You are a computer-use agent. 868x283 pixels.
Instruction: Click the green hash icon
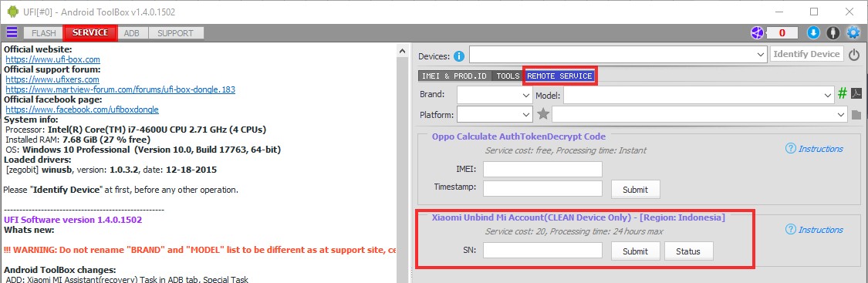[842, 93]
